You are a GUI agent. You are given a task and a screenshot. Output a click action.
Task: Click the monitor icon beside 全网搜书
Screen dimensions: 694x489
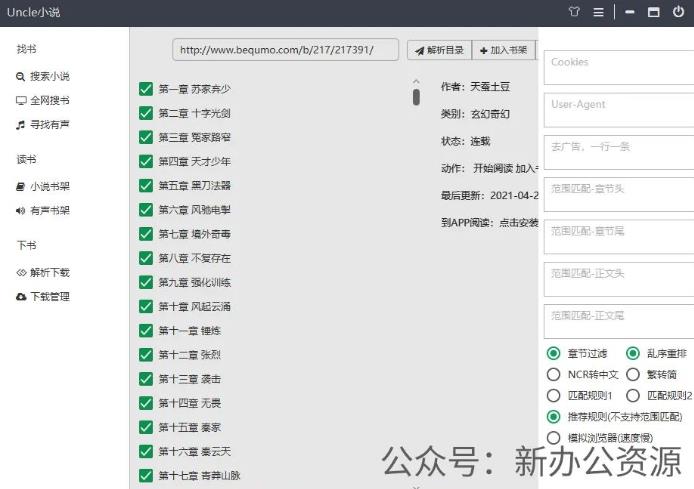(x=21, y=100)
